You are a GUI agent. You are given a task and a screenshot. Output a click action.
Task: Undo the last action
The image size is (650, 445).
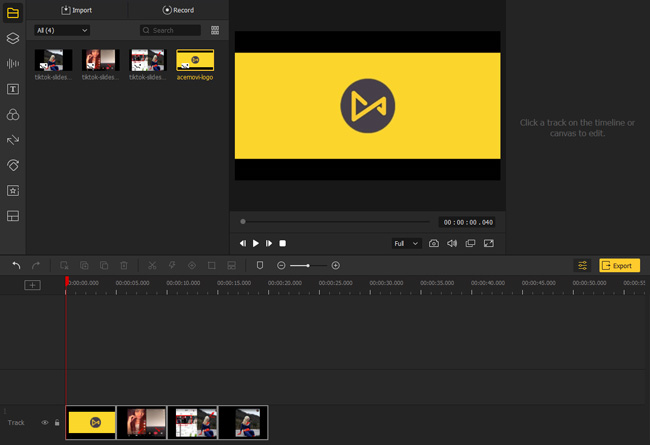pos(16,265)
